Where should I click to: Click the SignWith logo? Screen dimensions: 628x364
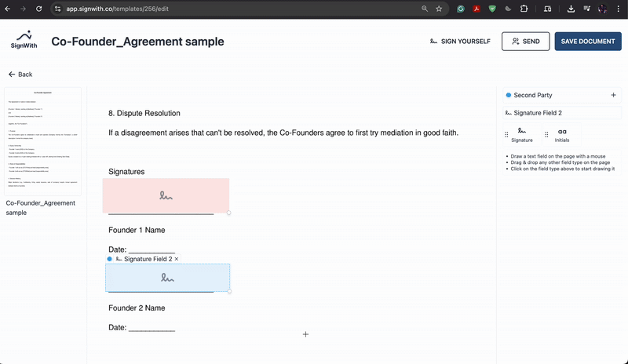pyautogui.click(x=23, y=40)
